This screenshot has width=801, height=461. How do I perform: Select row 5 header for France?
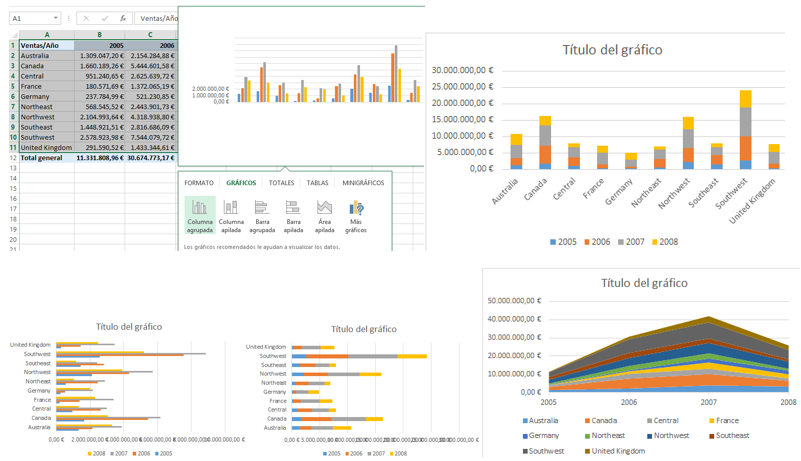pos(12,87)
